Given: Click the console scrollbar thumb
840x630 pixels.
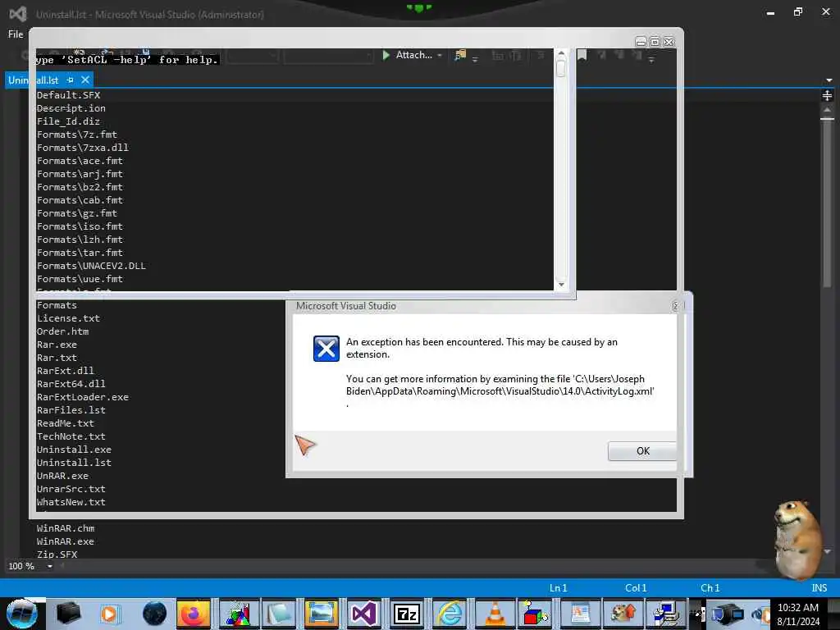Looking at the screenshot, I should (x=561, y=69).
